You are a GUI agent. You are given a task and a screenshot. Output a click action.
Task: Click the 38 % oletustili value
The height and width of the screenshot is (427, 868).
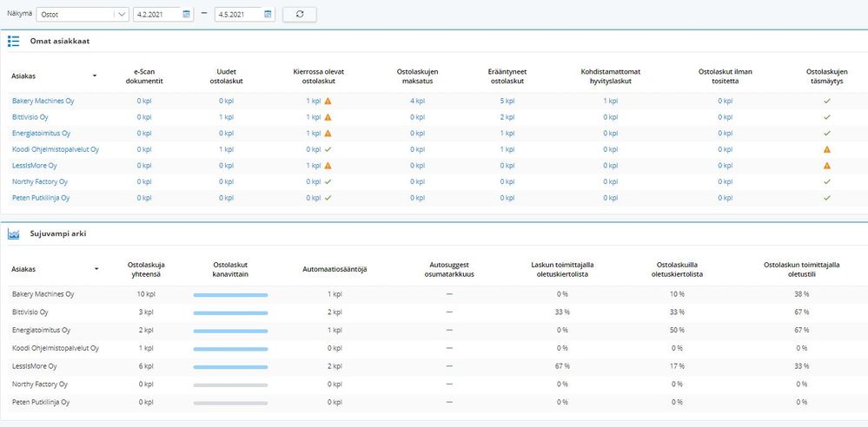[x=802, y=294]
